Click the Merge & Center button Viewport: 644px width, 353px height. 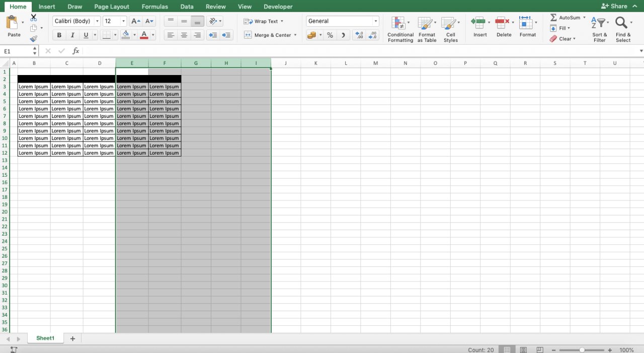pyautogui.click(x=268, y=35)
